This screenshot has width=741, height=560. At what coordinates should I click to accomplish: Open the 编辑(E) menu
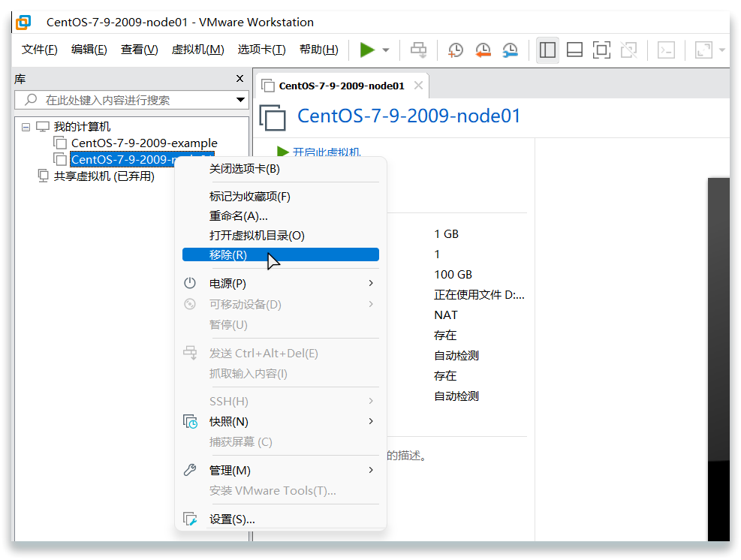pyautogui.click(x=89, y=50)
